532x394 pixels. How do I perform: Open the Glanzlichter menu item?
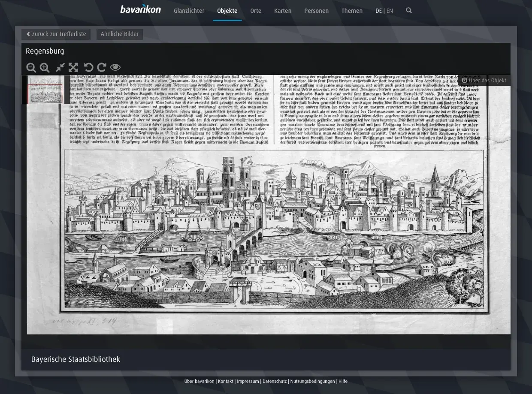point(189,11)
